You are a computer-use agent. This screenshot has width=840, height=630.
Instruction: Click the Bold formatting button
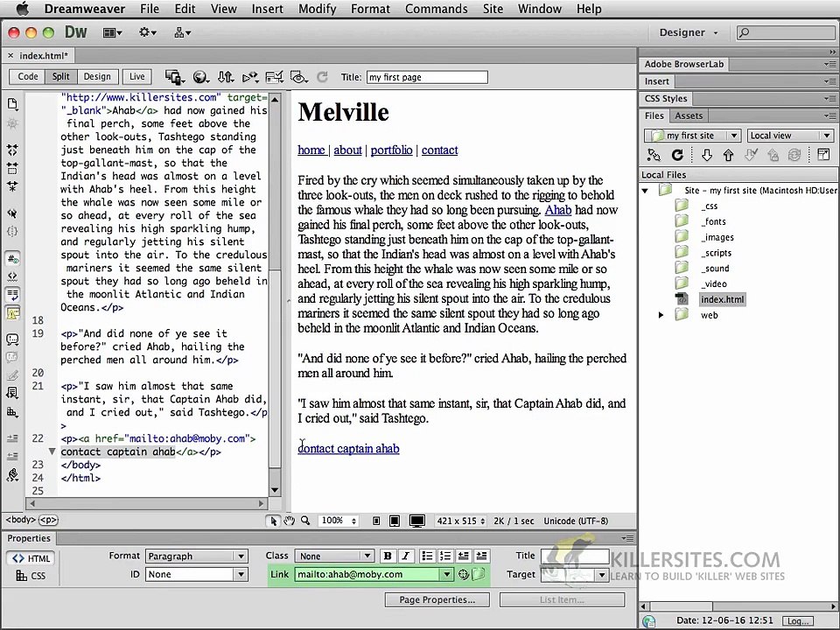click(388, 556)
